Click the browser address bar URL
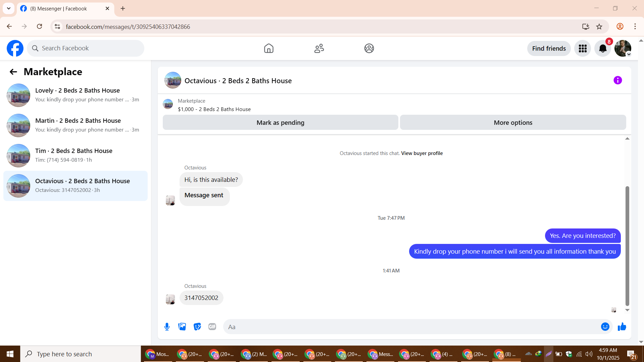This screenshot has width=644, height=362. pyautogui.click(x=128, y=27)
